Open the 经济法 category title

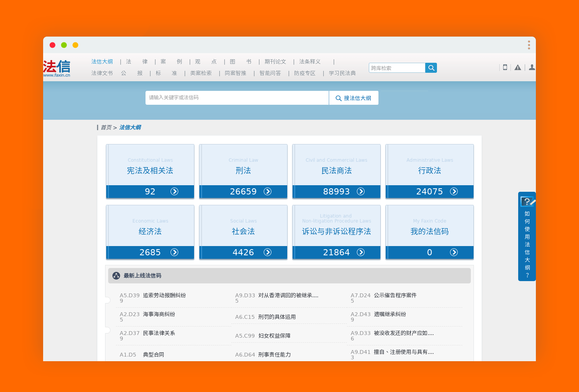click(150, 231)
